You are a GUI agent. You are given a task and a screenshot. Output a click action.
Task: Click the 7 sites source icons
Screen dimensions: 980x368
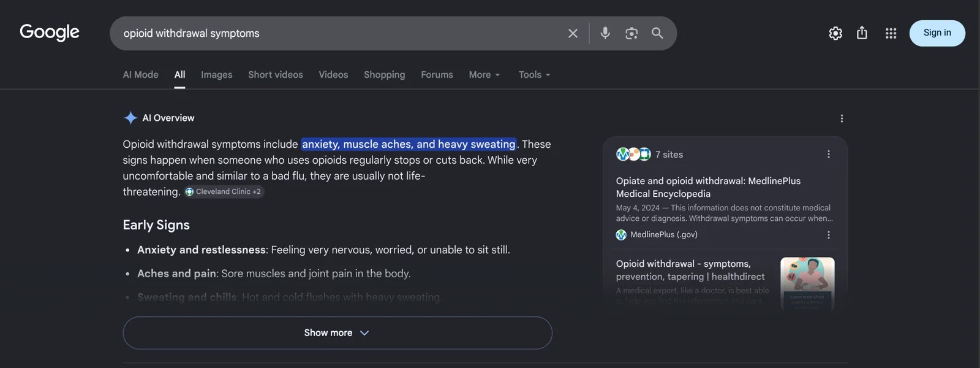(x=633, y=154)
